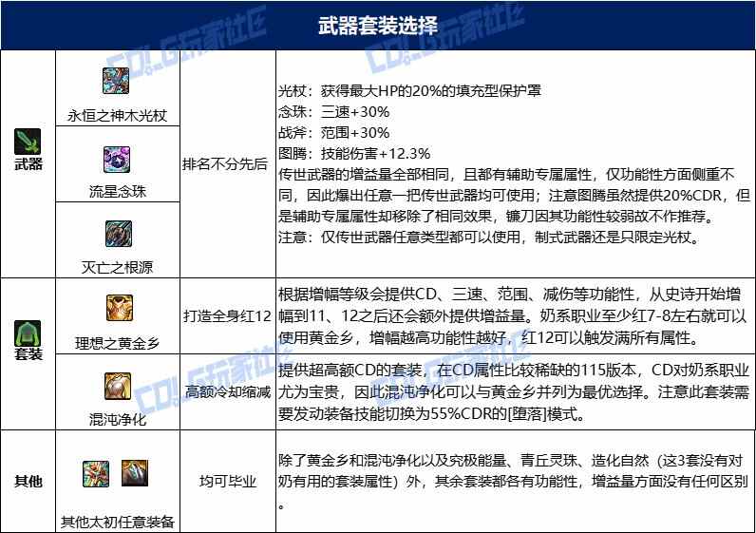Click the 灭亡之根源 weapon icon
Image resolution: width=756 pixels, height=533 pixels.
pyautogui.click(x=119, y=234)
